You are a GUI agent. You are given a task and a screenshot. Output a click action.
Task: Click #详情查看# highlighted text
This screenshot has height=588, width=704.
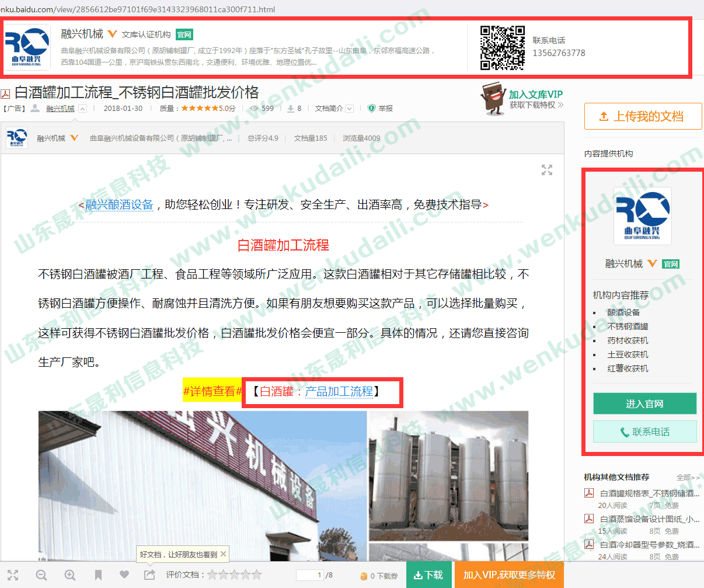pos(212,391)
